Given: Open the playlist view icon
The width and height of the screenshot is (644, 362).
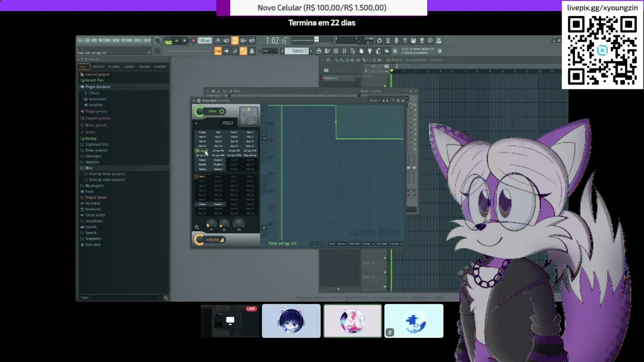Looking at the screenshot, I should pos(318,51).
